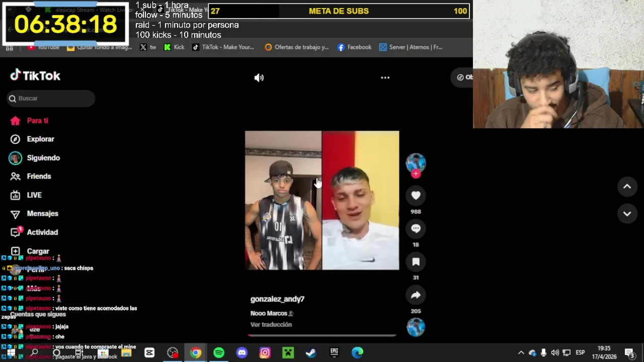The image size is (644, 362).
Task: Open Epic Games launcher in taskbar
Action: (x=334, y=353)
